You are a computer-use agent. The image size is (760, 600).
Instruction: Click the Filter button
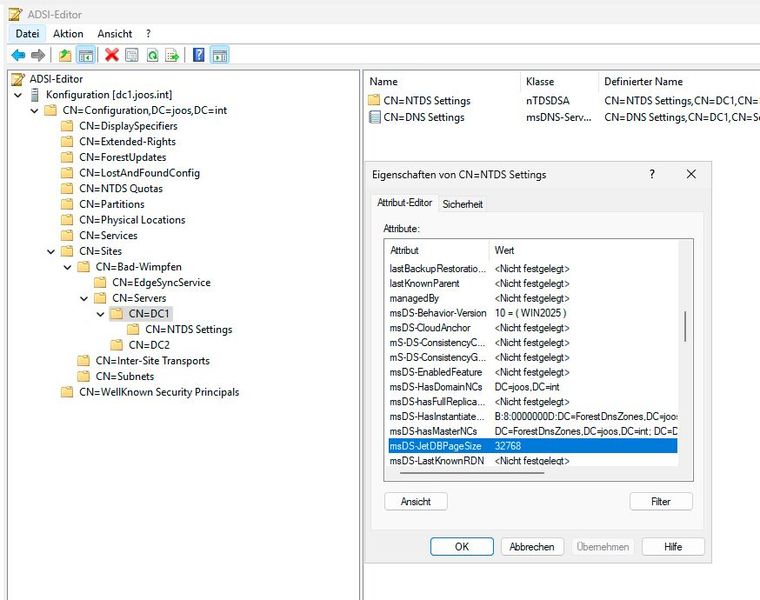661,502
